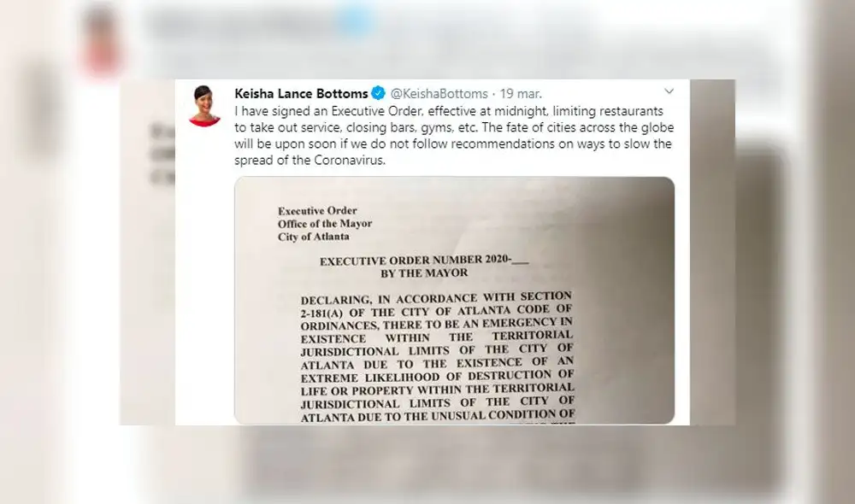The image size is (855, 504).
Task: Click the blurred blue badge in background
Action: click(x=355, y=22)
